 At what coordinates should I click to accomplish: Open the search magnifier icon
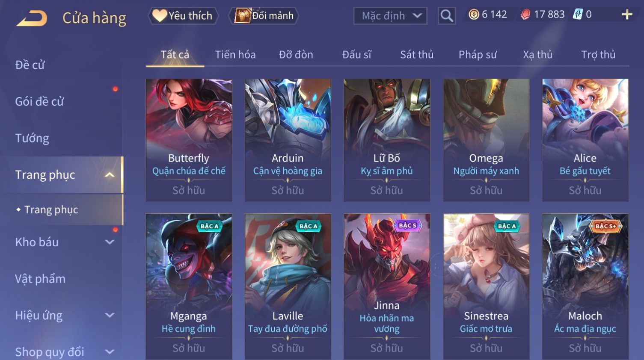point(446,16)
